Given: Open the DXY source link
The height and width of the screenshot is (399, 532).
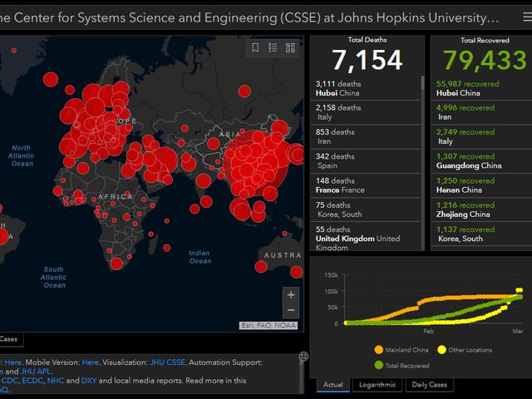Looking at the screenshot, I should (x=89, y=381).
